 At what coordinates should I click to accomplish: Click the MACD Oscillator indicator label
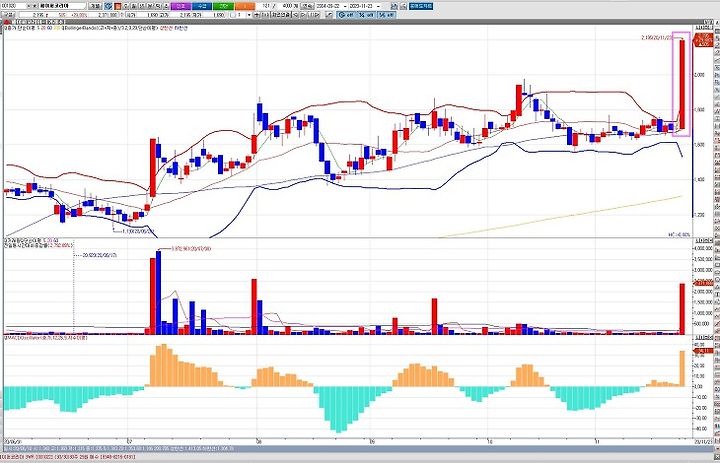[46, 337]
